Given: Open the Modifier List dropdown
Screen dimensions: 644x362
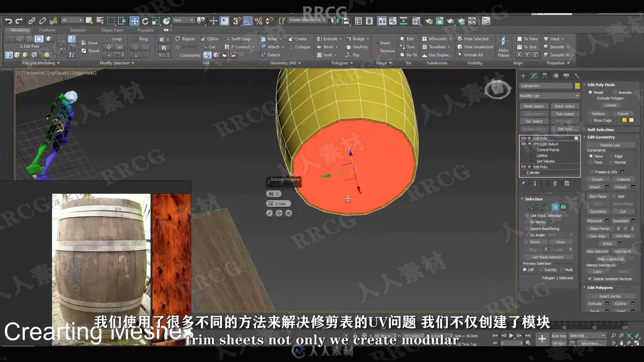Looking at the screenshot, I should 549,96.
